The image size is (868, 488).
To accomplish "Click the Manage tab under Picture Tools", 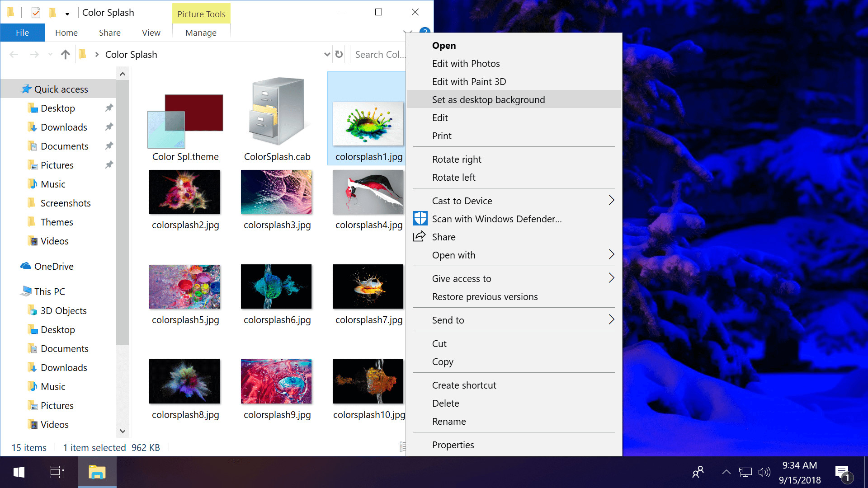I will pos(200,33).
